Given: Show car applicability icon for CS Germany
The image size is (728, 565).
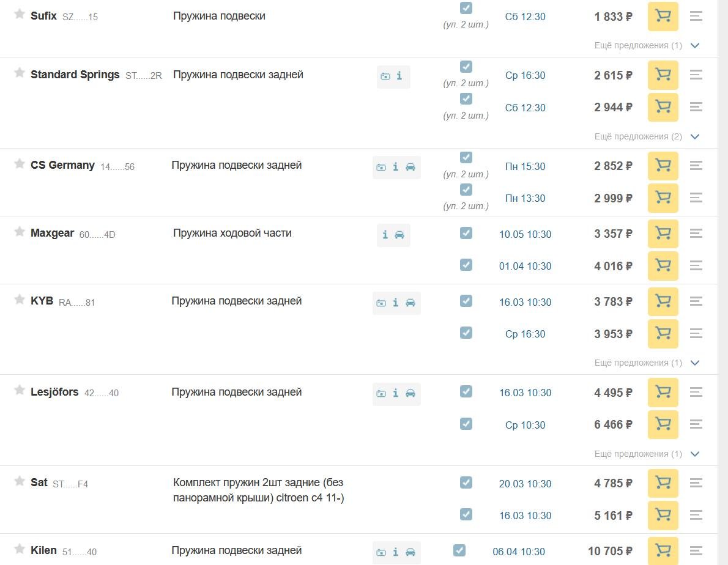Looking at the screenshot, I should [x=410, y=167].
